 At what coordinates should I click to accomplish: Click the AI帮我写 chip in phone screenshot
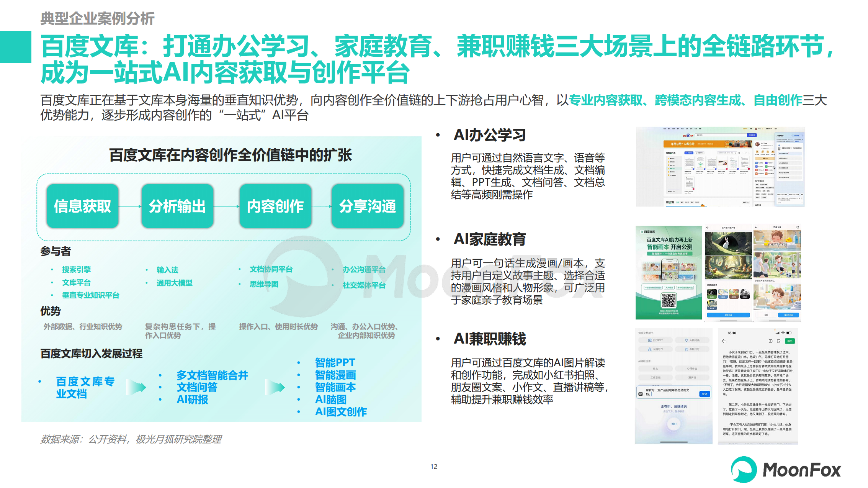click(692, 349)
